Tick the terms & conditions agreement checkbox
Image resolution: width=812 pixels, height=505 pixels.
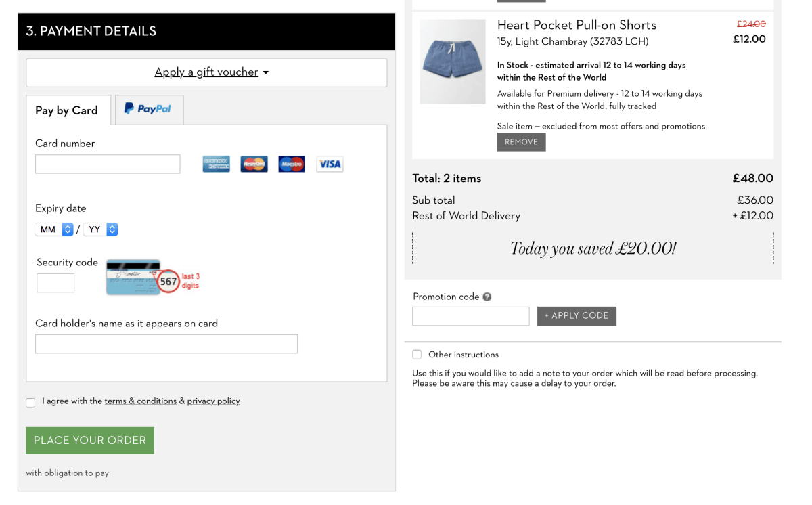pyautogui.click(x=30, y=403)
